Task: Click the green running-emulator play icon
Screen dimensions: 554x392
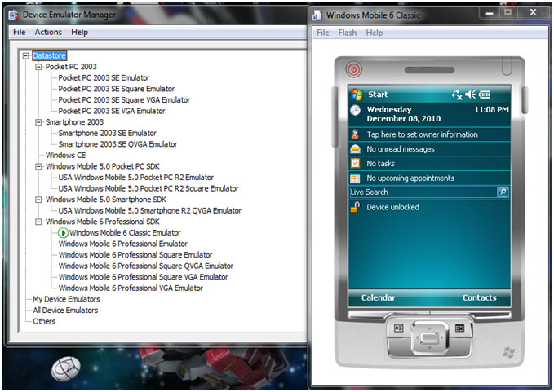Action: click(63, 233)
